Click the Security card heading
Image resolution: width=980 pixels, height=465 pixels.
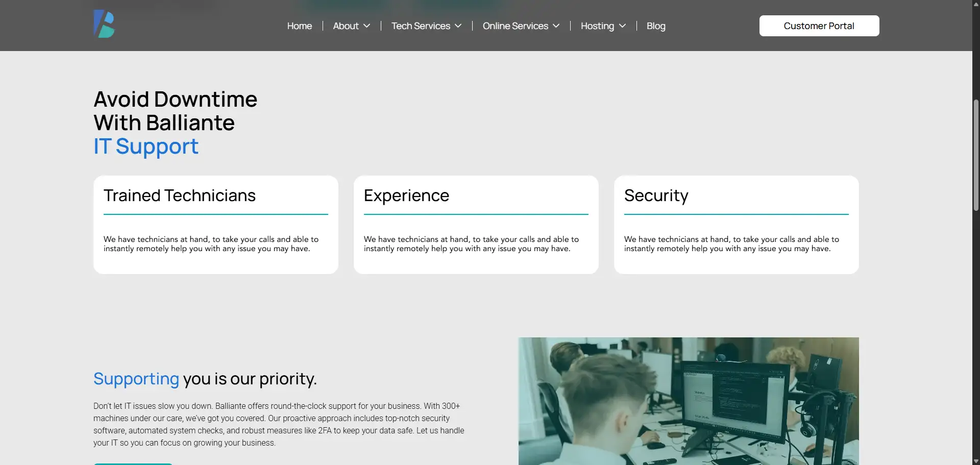pos(656,195)
